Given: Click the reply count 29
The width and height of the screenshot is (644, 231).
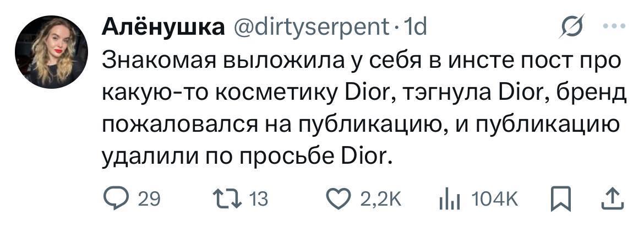Looking at the screenshot, I should tap(148, 198).
